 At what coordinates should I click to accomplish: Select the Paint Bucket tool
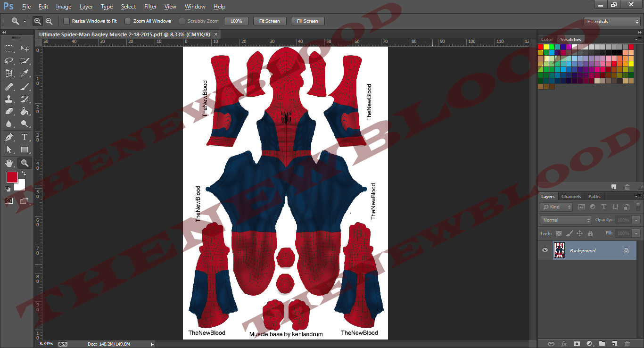coord(25,111)
